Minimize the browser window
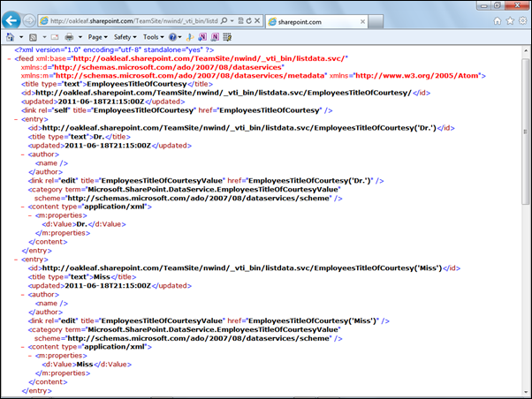Image resolution: width=532 pixels, height=399 pixels. point(484,5)
